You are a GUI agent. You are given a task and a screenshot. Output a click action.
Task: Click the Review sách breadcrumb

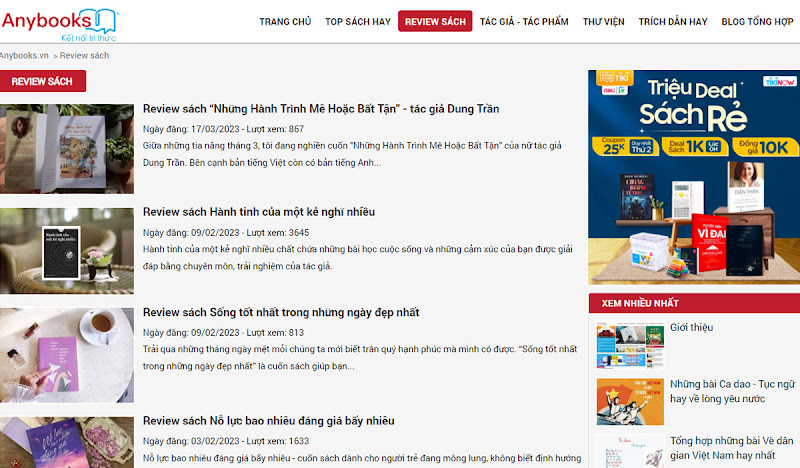point(84,55)
